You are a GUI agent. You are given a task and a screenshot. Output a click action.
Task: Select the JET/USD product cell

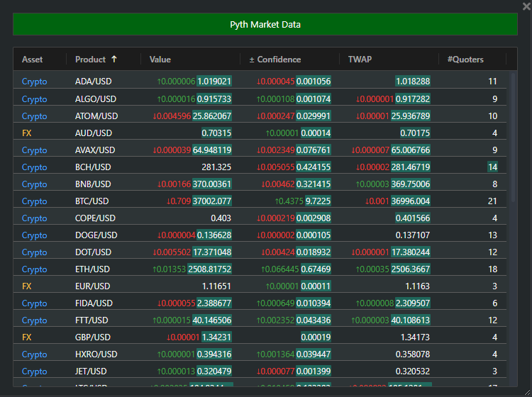[x=91, y=371]
